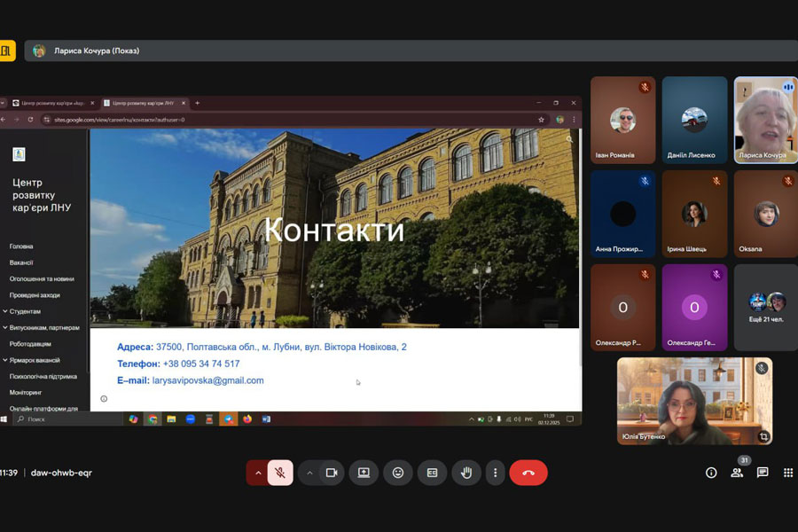Expand video settings arrow beside camera

point(309,473)
